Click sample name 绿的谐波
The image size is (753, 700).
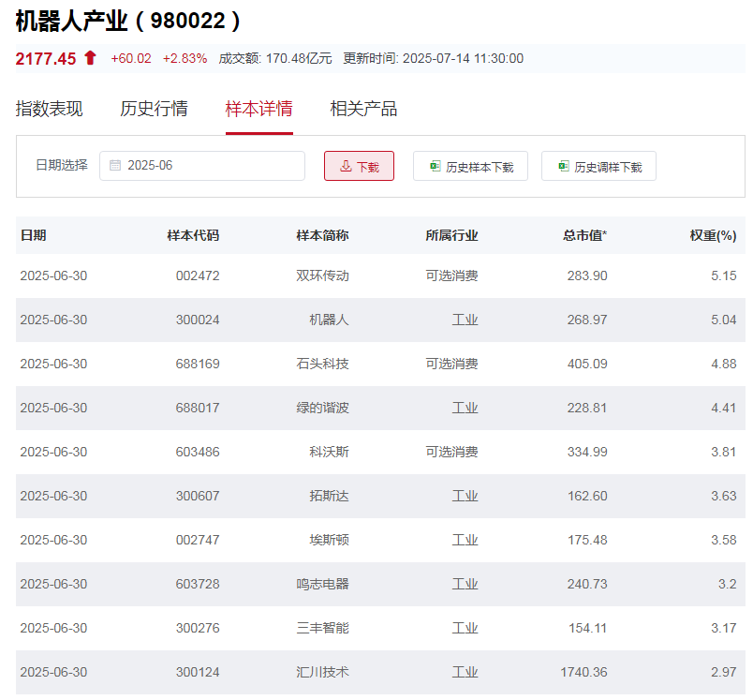322,408
